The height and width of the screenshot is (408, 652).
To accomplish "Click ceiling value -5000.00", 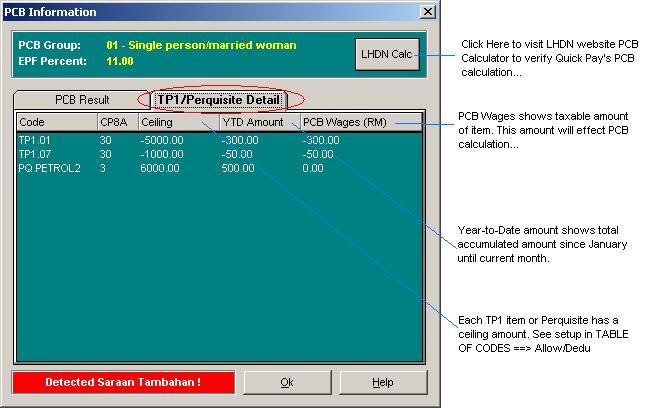I will click(x=162, y=140).
